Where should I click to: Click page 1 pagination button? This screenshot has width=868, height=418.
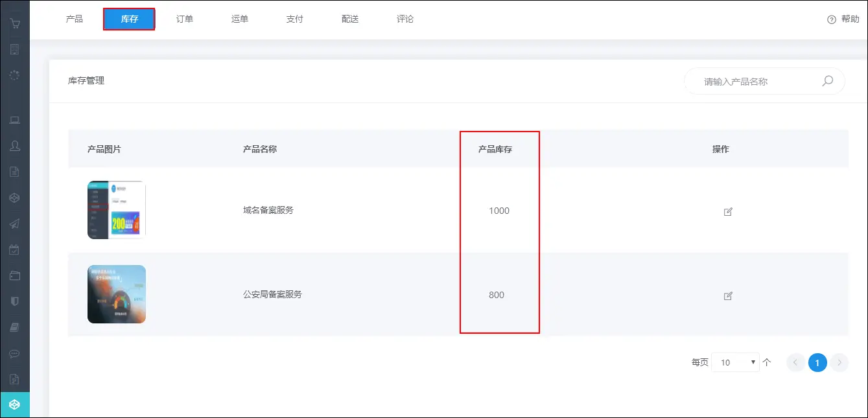click(817, 362)
